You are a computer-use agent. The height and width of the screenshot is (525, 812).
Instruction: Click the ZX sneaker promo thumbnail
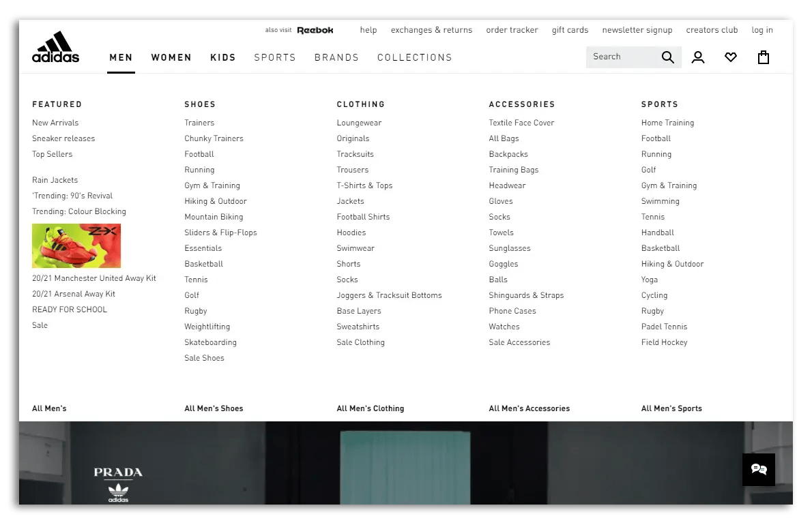click(x=76, y=245)
